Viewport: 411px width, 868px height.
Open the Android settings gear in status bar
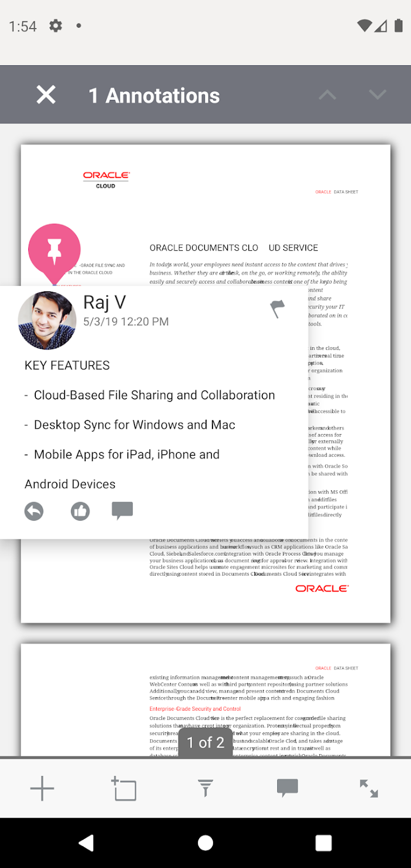tap(55, 26)
